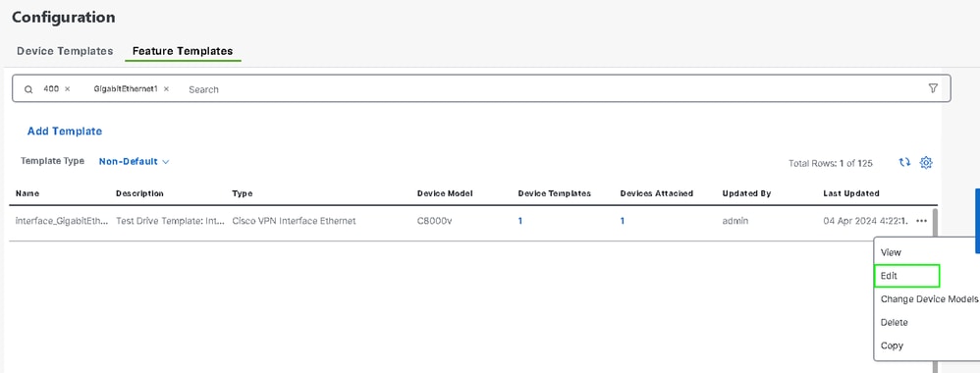The width and height of the screenshot is (980, 373).
Task: Open table column settings gear
Action: (926, 162)
